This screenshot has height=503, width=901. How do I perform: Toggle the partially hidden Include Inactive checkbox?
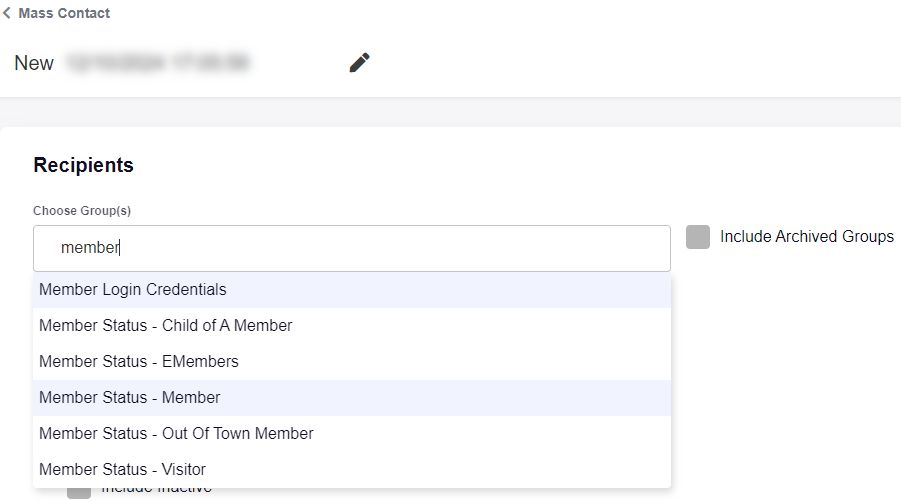coord(78,492)
